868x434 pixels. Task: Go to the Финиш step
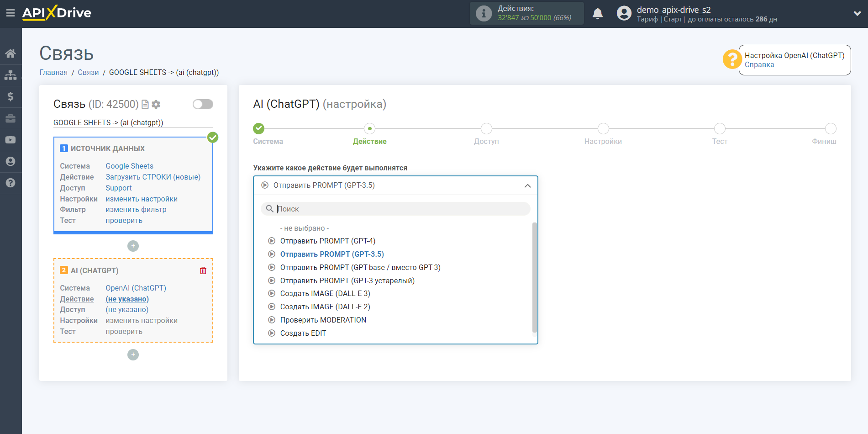831,128
